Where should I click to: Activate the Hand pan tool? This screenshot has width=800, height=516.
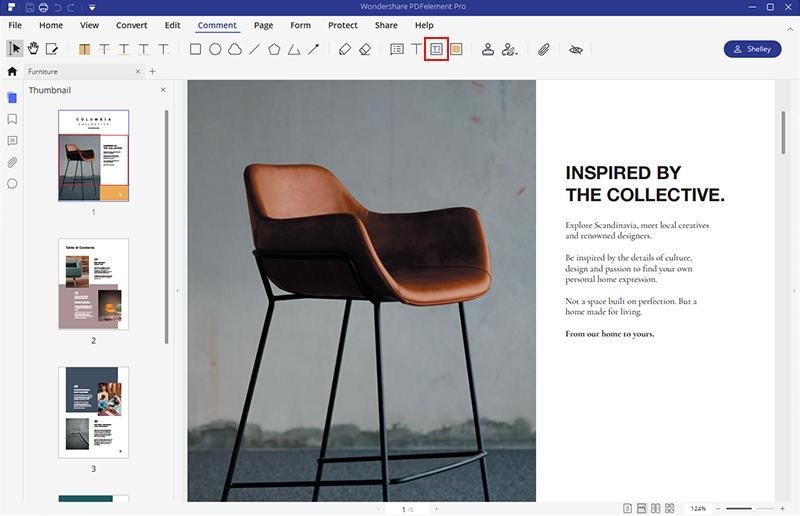coord(33,49)
